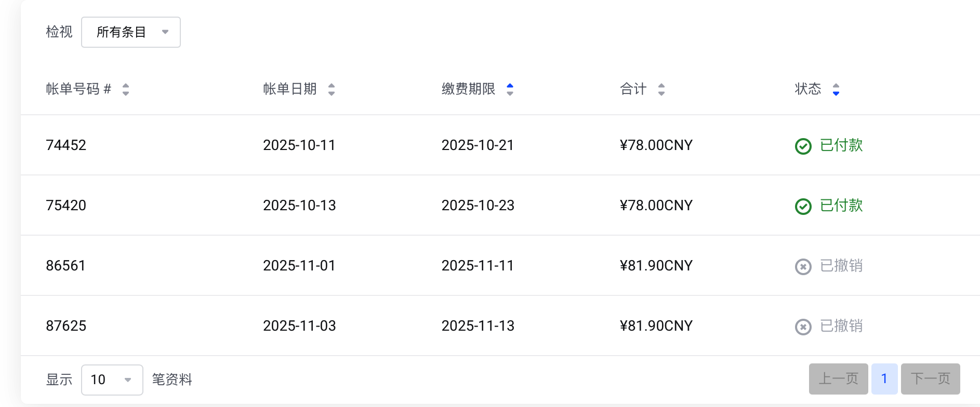The width and height of the screenshot is (980, 407).
Task: Open invoice number 75420
Action: click(x=66, y=206)
